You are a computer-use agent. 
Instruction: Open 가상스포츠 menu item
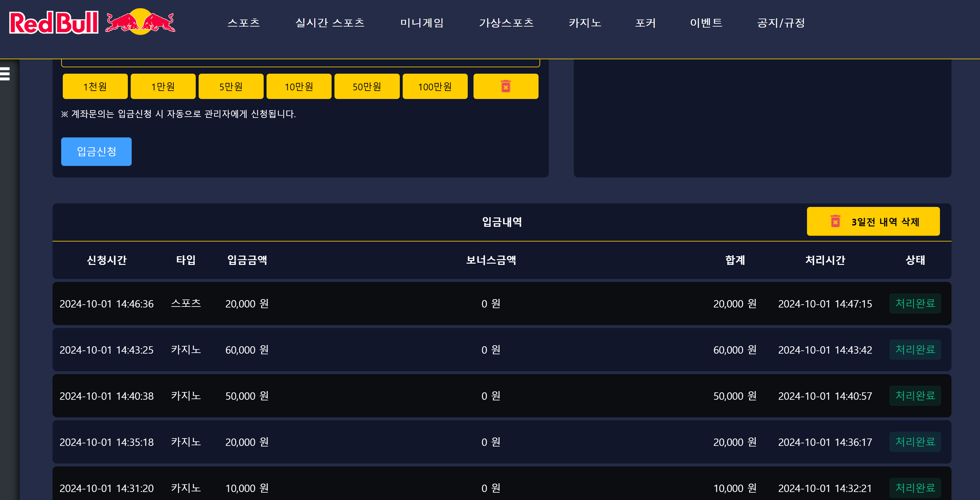pos(506,23)
